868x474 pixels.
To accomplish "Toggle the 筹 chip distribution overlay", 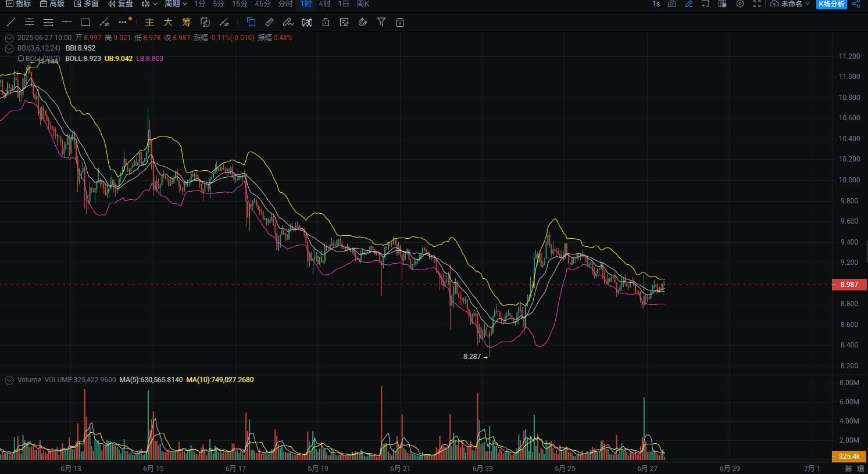I will [186, 22].
